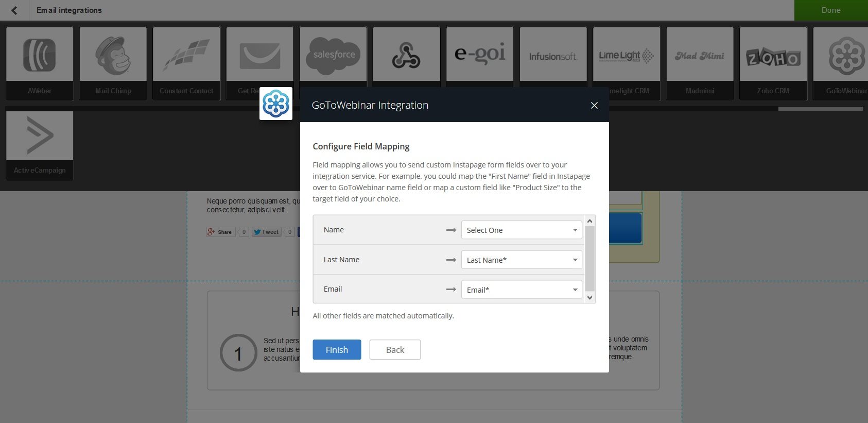The width and height of the screenshot is (868, 423).
Task: Click the 'Last Name' source field label
Action: pyautogui.click(x=341, y=260)
